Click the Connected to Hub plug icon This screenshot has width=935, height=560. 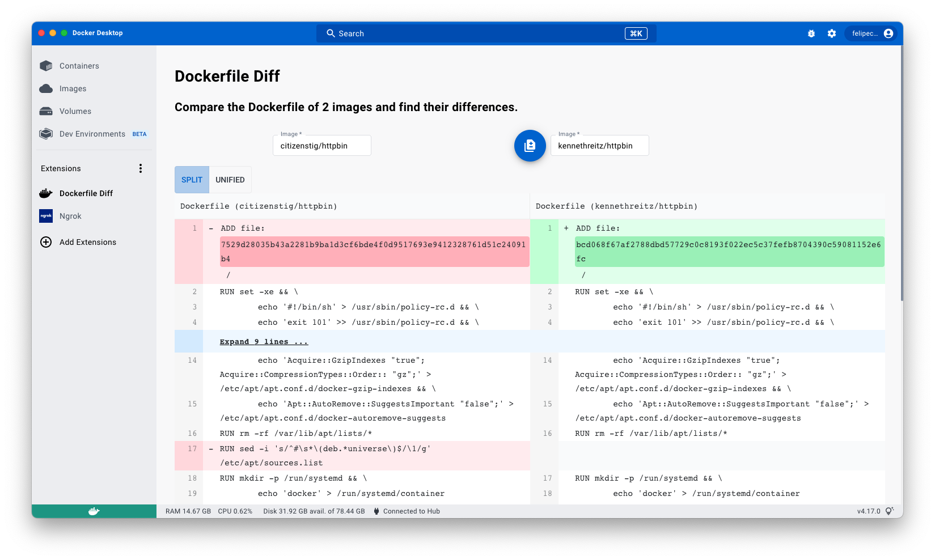[x=376, y=511]
